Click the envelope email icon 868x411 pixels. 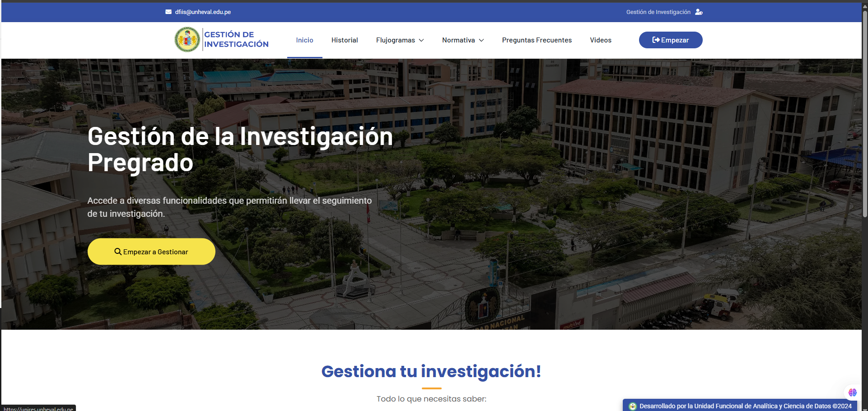click(168, 12)
